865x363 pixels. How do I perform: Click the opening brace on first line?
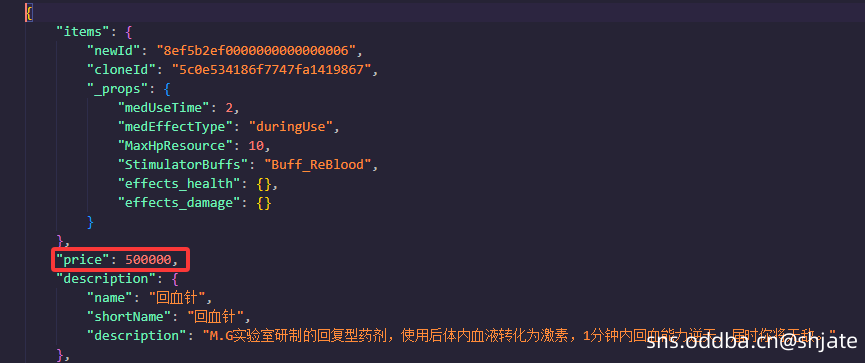pyautogui.click(x=29, y=13)
